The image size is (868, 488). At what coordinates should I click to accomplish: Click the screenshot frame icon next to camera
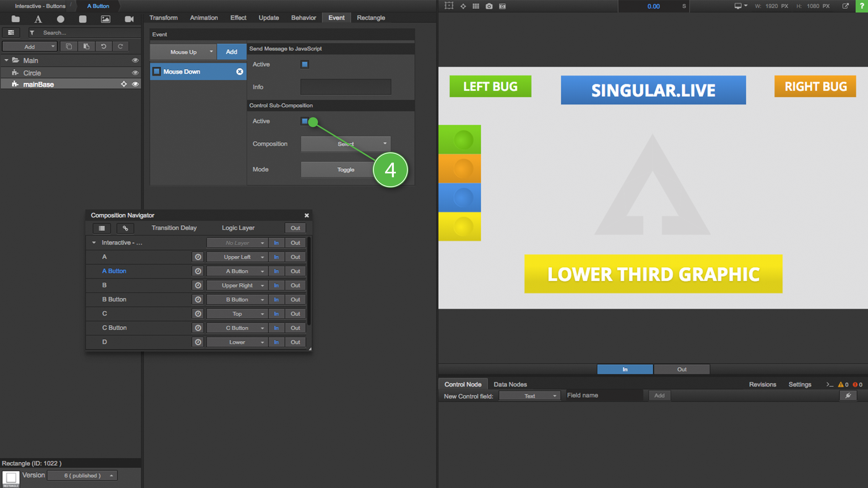[x=502, y=6]
